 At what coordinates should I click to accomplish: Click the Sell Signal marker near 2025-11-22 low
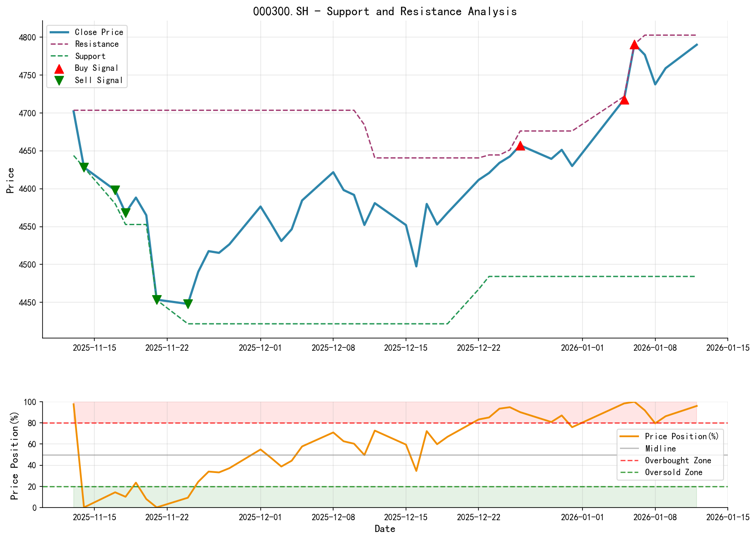tap(156, 300)
